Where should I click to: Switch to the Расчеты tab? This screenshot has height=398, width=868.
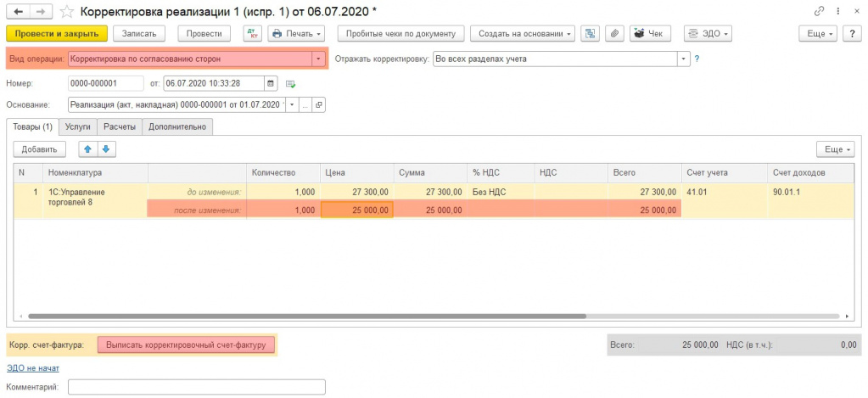[120, 126]
